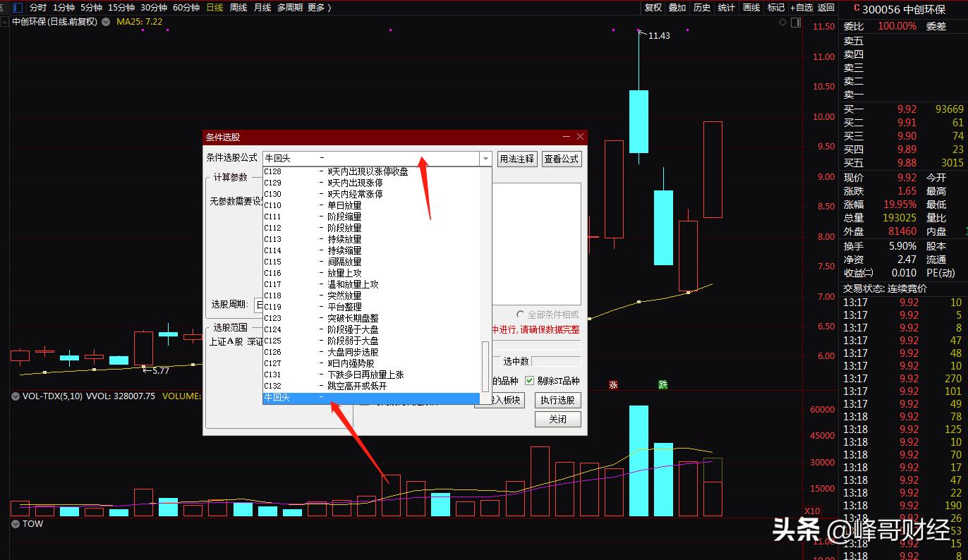
Task: Switch to the 5分钟 period tab
Action: click(x=91, y=8)
